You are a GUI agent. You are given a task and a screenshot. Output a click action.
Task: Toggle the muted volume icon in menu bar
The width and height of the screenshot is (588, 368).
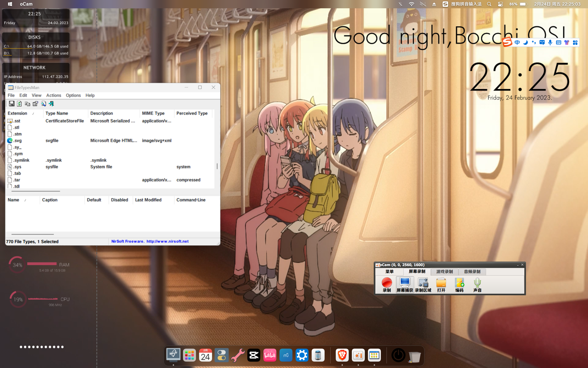[423, 4]
